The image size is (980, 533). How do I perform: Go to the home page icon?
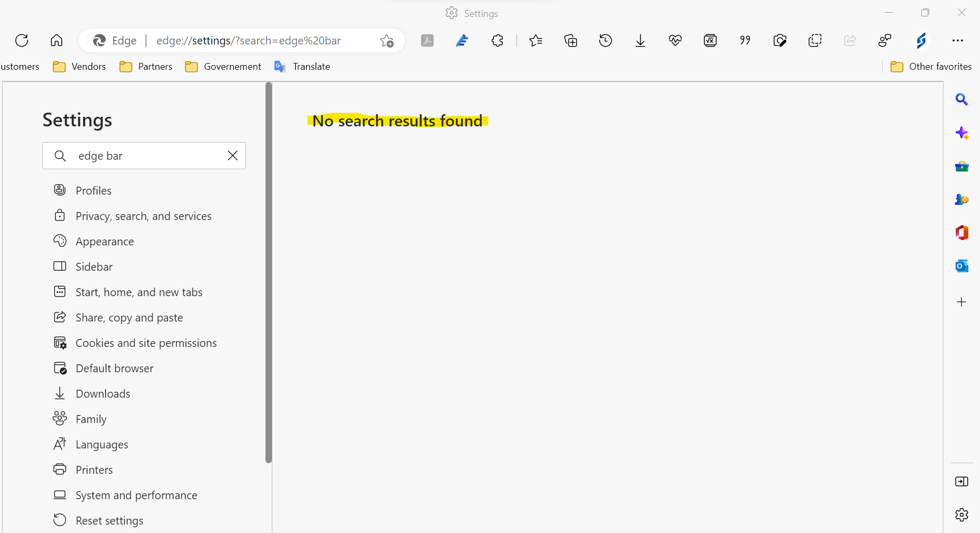coord(57,41)
